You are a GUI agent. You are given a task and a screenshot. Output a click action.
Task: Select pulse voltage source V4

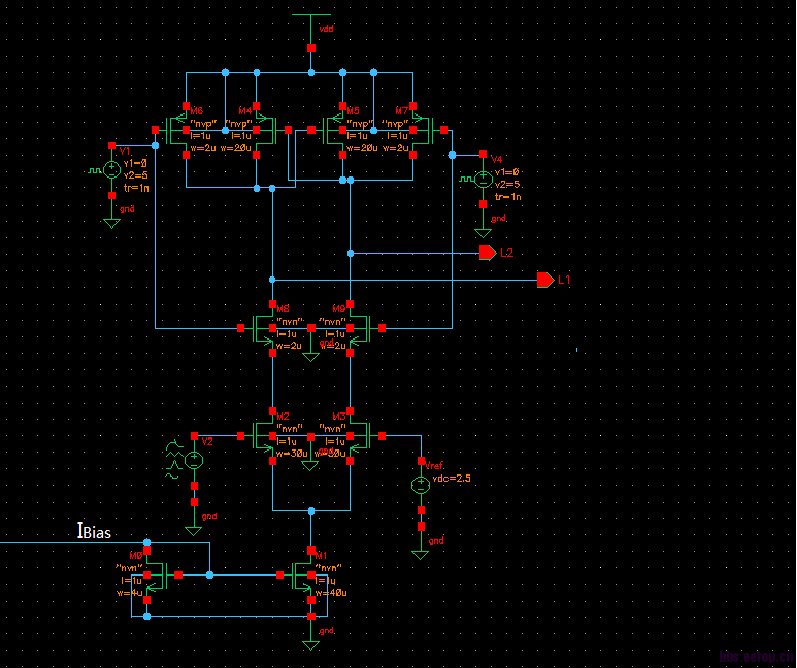(483, 179)
